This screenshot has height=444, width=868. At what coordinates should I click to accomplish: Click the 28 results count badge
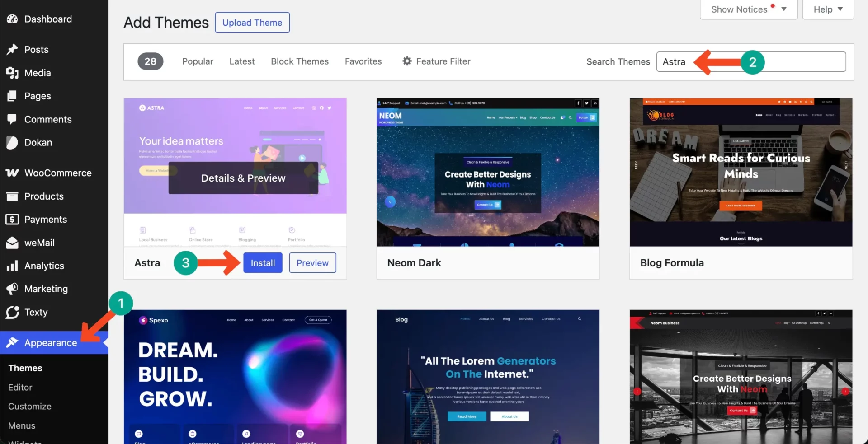click(x=151, y=61)
